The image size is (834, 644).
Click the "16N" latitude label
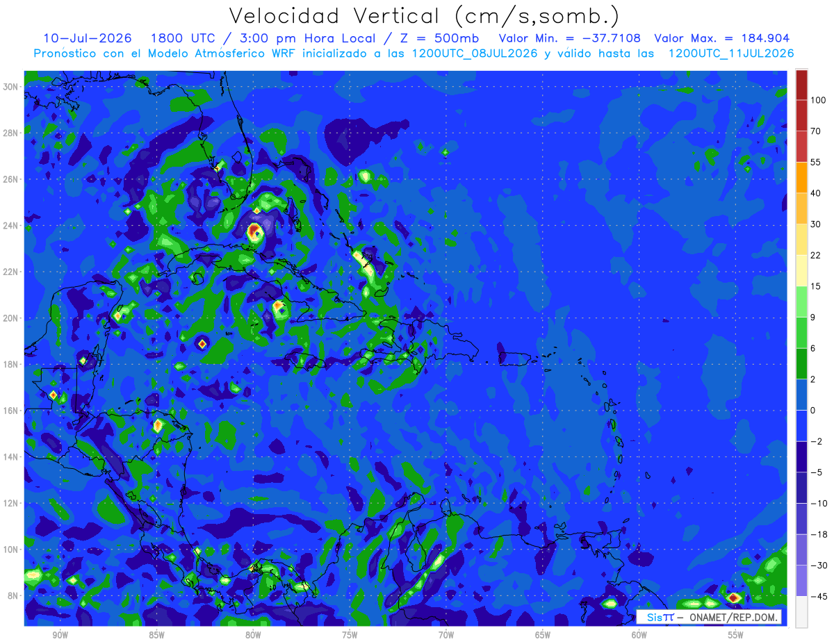[11, 411]
